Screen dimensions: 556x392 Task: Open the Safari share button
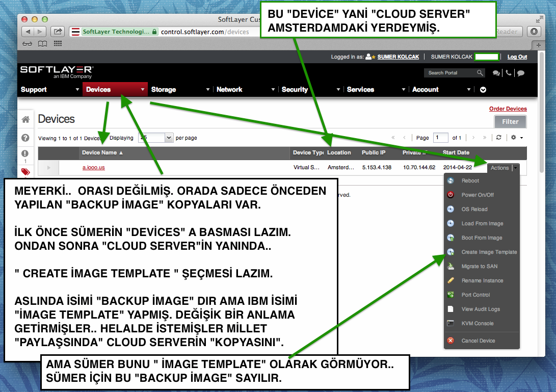click(x=57, y=32)
